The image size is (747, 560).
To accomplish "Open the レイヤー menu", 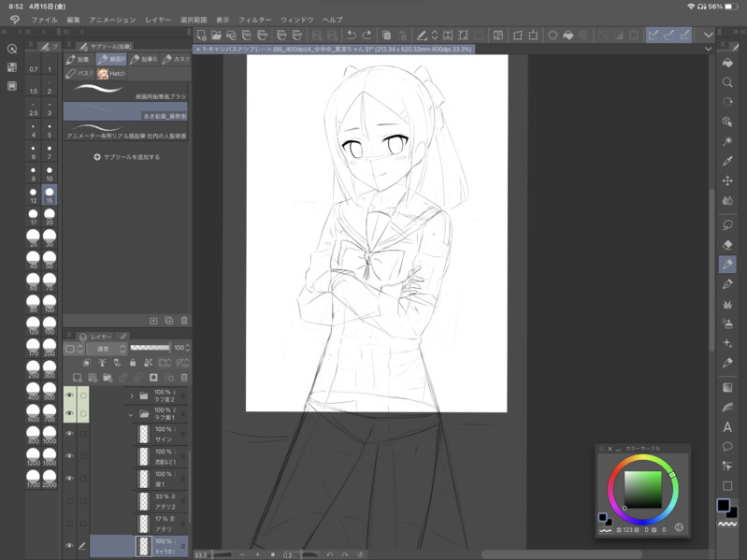I will [x=158, y=20].
